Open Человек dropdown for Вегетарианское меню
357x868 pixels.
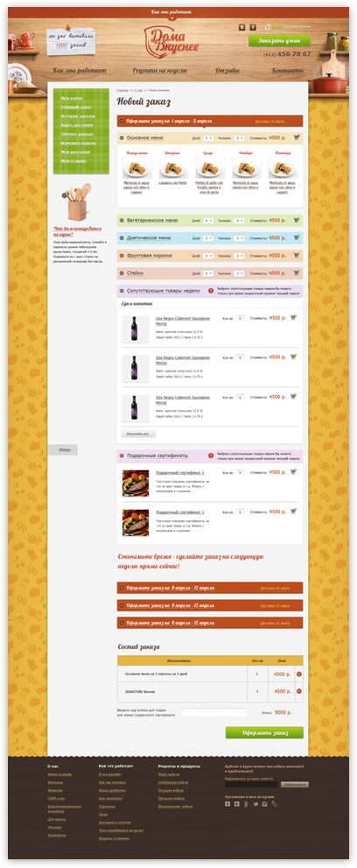239,221
